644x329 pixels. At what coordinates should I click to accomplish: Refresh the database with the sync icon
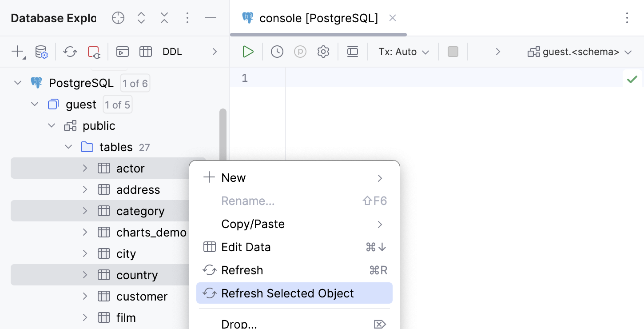tap(70, 51)
